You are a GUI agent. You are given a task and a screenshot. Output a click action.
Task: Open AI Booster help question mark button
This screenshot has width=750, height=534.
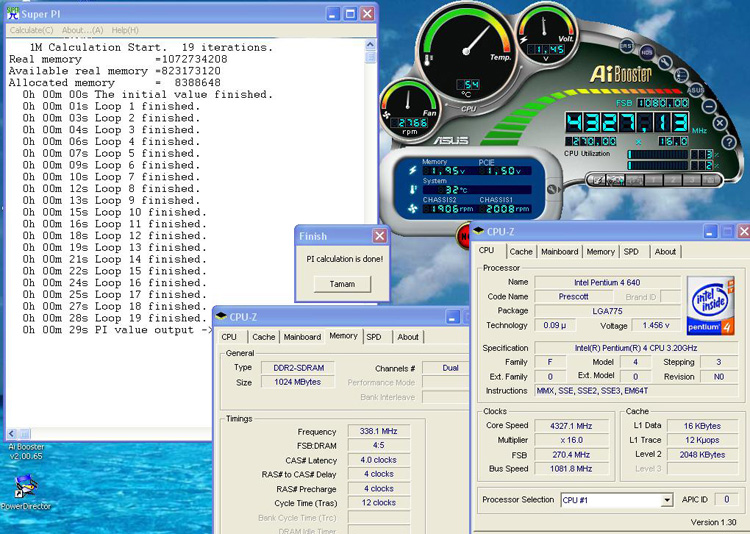point(728,142)
